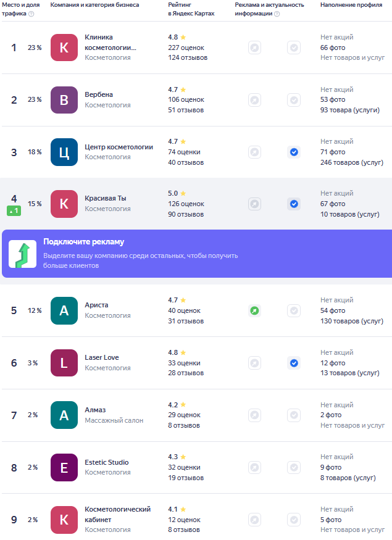Click the E avatar of Estetic Studio
Viewport: 392px width, 540px height.
tap(64, 467)
